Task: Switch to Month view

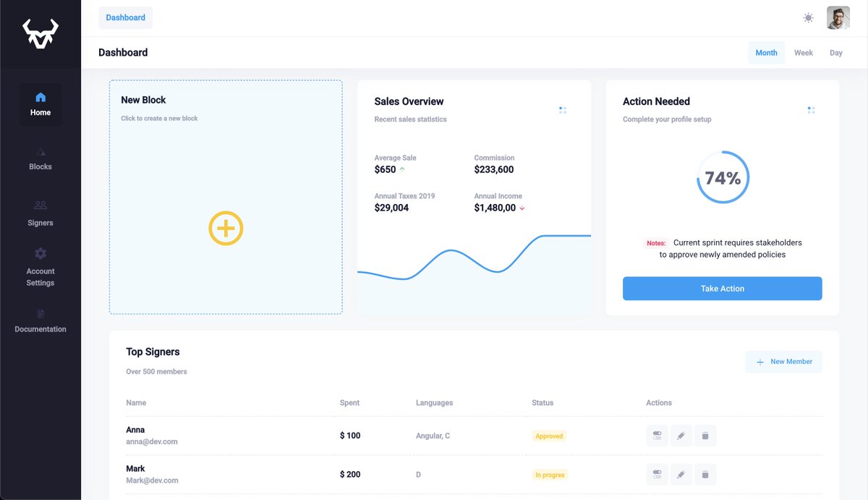Action: tap(766, 53)
